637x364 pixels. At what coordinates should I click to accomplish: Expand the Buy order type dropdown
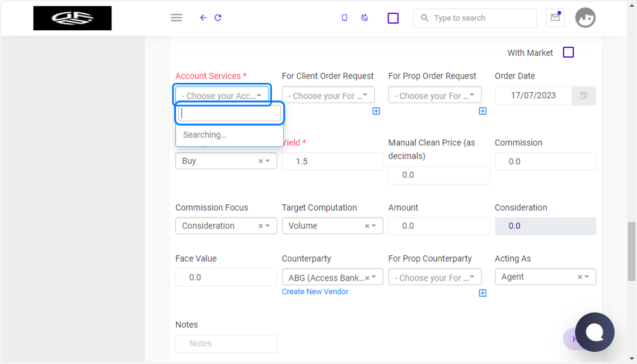[268, 161]
